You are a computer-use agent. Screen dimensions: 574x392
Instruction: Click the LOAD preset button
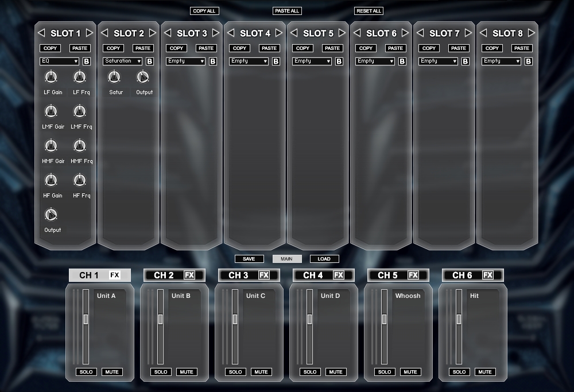324,259
